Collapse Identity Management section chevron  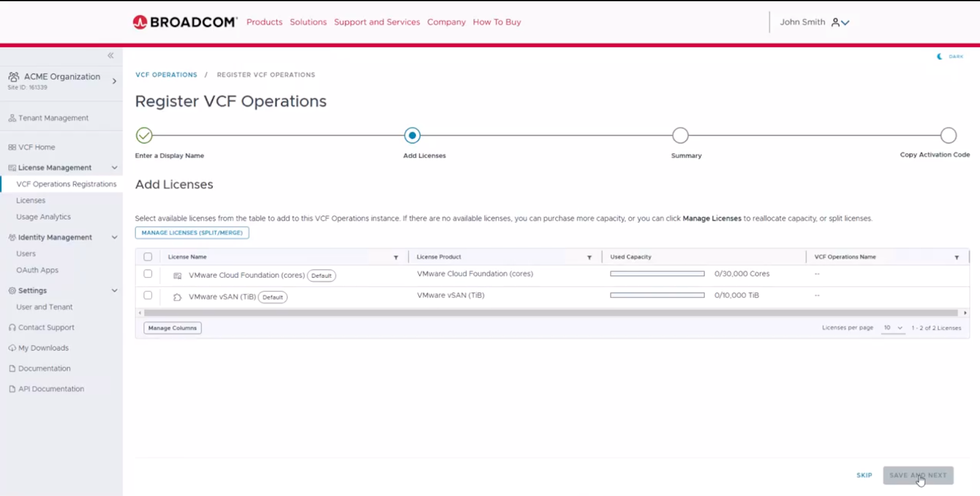tap(114, 237)
